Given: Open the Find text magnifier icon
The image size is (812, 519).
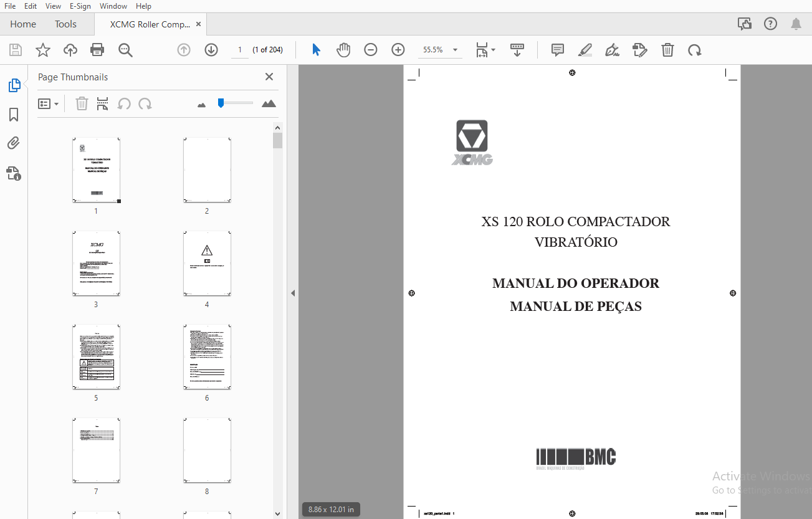Looking at the screenshot, I should (125, 50).
